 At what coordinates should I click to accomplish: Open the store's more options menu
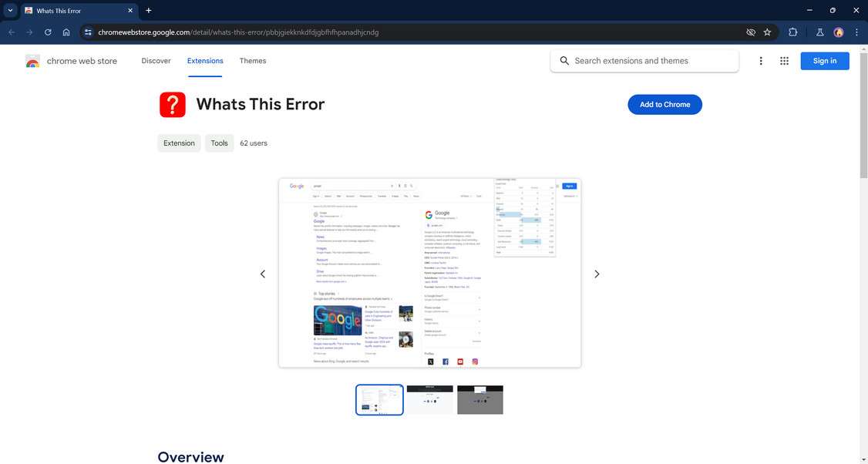[760, 60]
